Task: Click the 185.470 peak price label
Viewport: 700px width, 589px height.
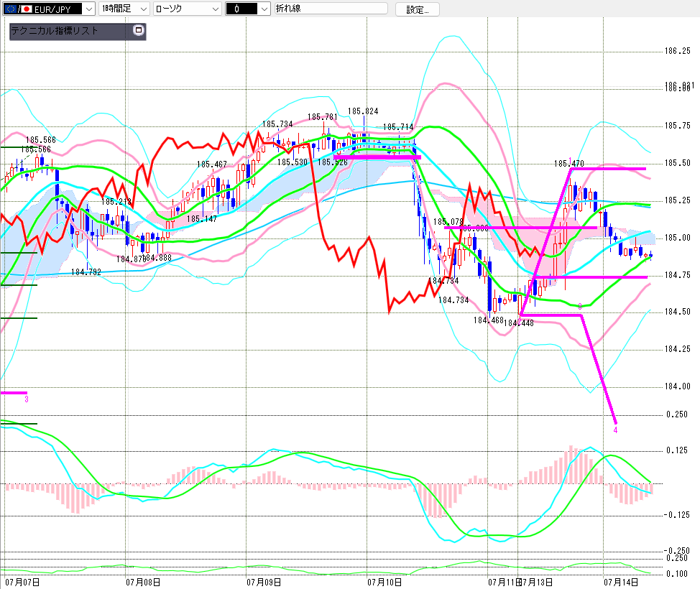Action: coord(568,163)
